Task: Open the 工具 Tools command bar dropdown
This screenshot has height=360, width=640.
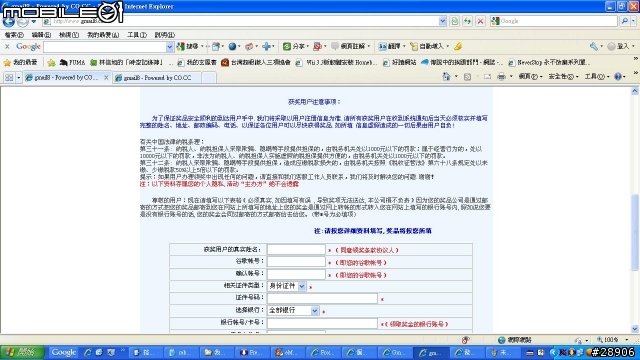Action: 596,76
